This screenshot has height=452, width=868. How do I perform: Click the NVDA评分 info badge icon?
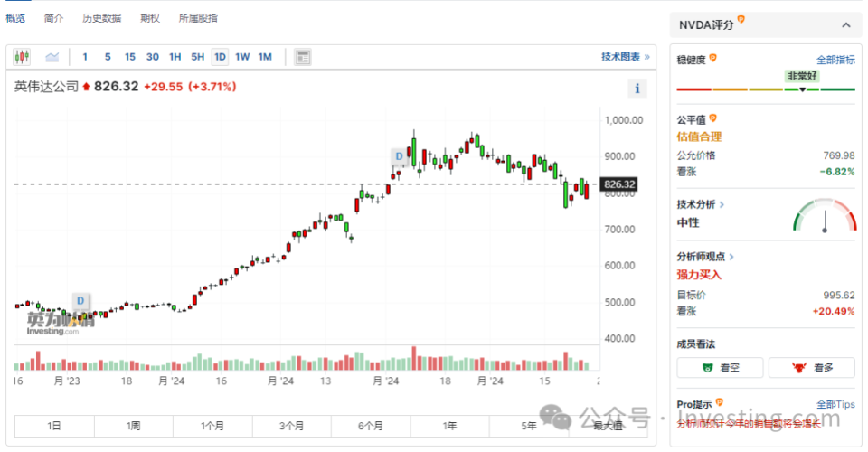741,20
